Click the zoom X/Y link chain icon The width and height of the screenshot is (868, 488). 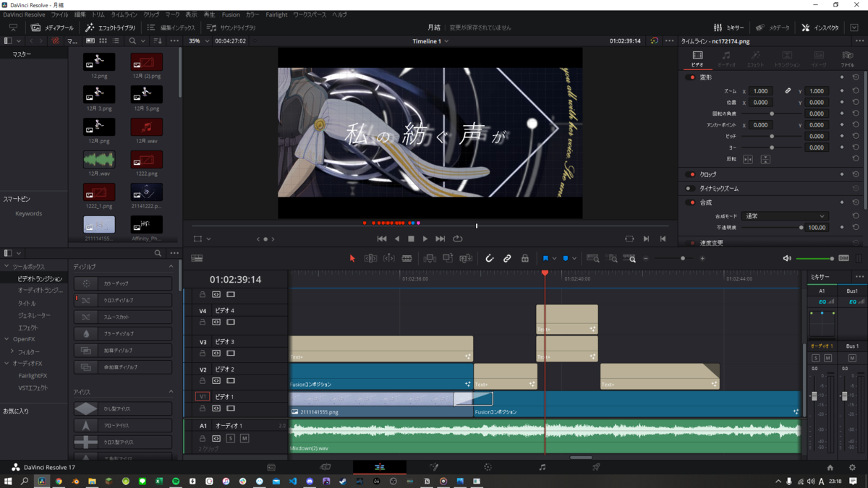click(x=788, y=91)
